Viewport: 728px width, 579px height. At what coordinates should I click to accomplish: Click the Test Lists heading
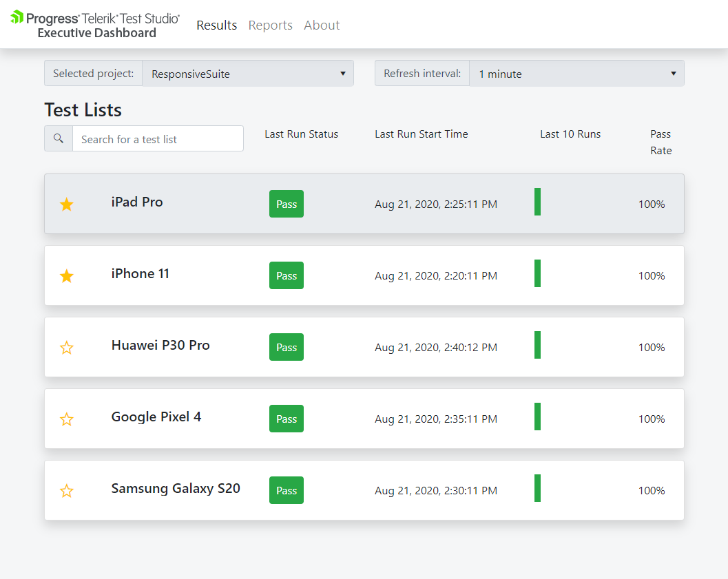[83, 110]
